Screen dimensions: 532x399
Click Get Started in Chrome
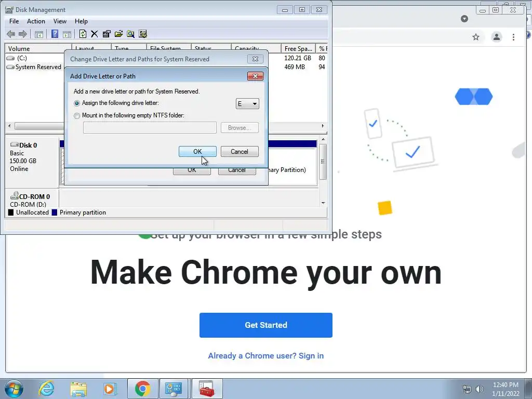pos(266,325)
